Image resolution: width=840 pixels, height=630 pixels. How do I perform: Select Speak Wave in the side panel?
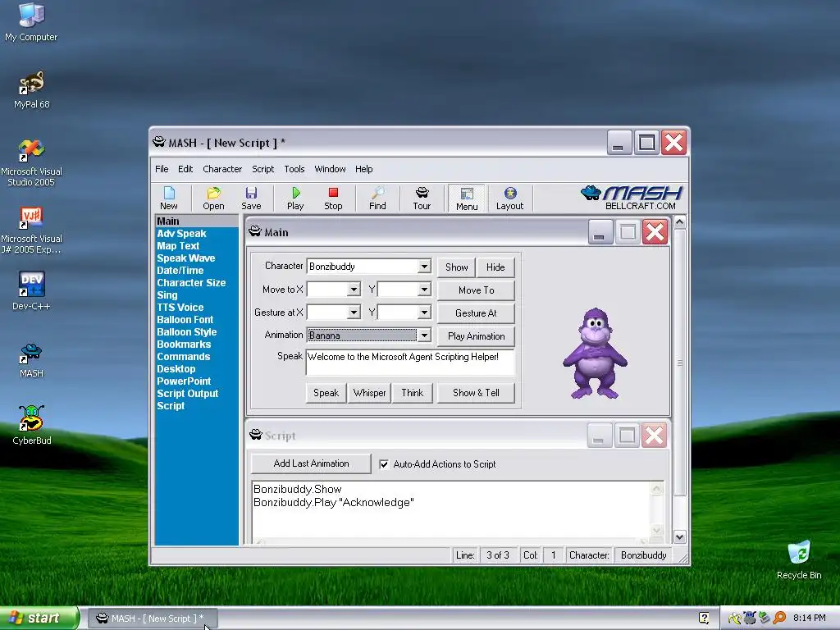pos(186,258)
